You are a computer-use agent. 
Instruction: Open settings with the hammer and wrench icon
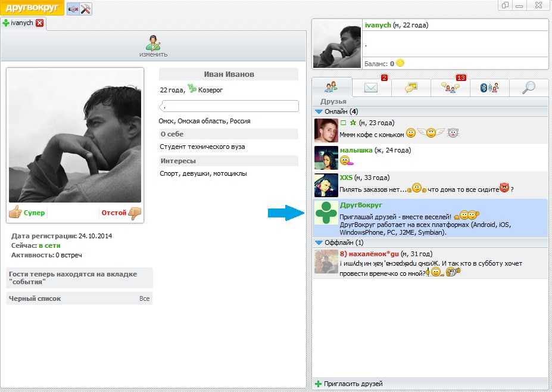pos(86,9)
